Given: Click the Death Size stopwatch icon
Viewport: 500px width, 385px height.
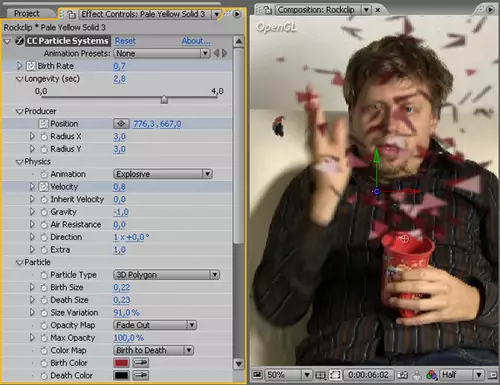Looking at the screenshot, I should click(x=44, y=300).
